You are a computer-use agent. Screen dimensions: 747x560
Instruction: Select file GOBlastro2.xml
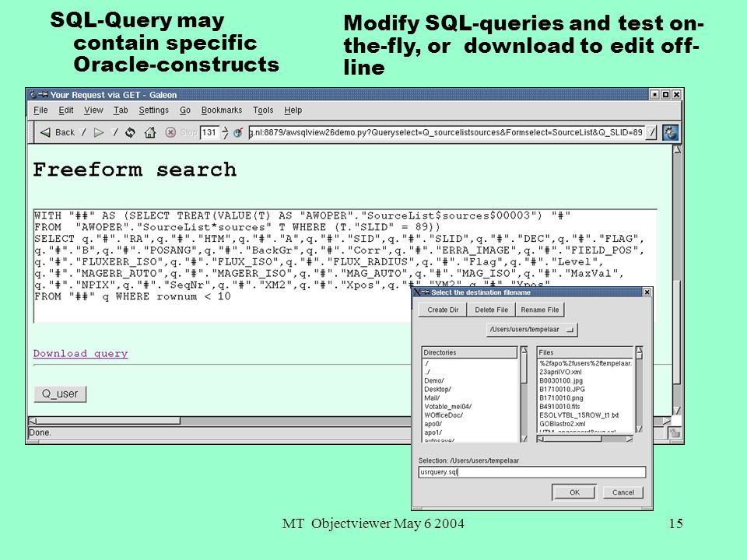point(562,423)
